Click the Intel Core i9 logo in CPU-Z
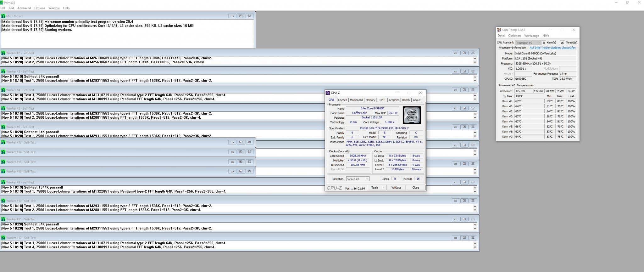This screenshot has width=644, height=272. pyautogui.click(x=411, y=115)
